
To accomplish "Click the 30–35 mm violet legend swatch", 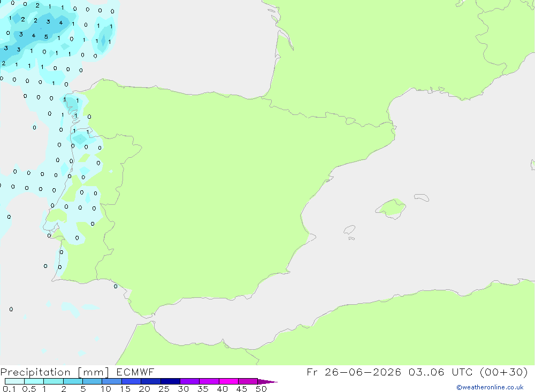I will pyautogui.click(x=190, y=381).
